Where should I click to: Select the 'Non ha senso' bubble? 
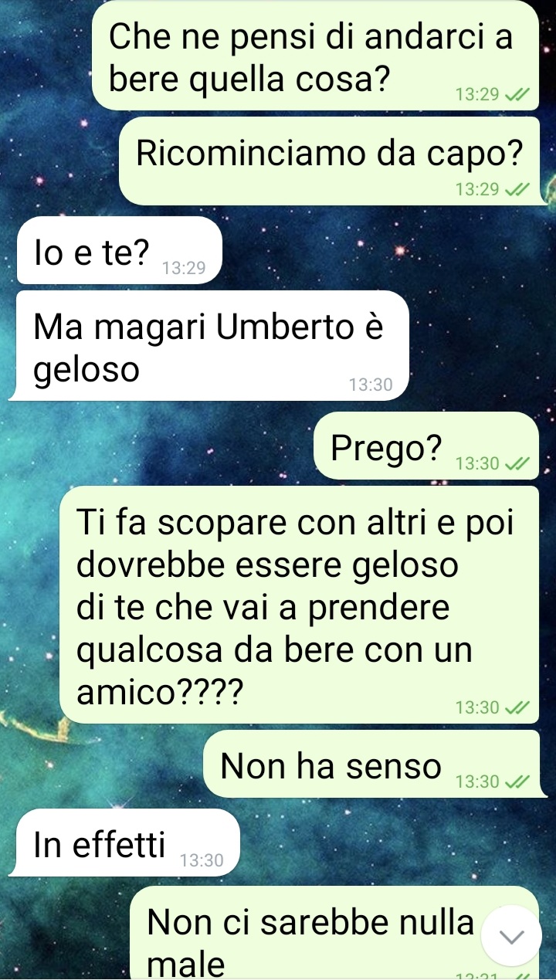pos(371,764)
